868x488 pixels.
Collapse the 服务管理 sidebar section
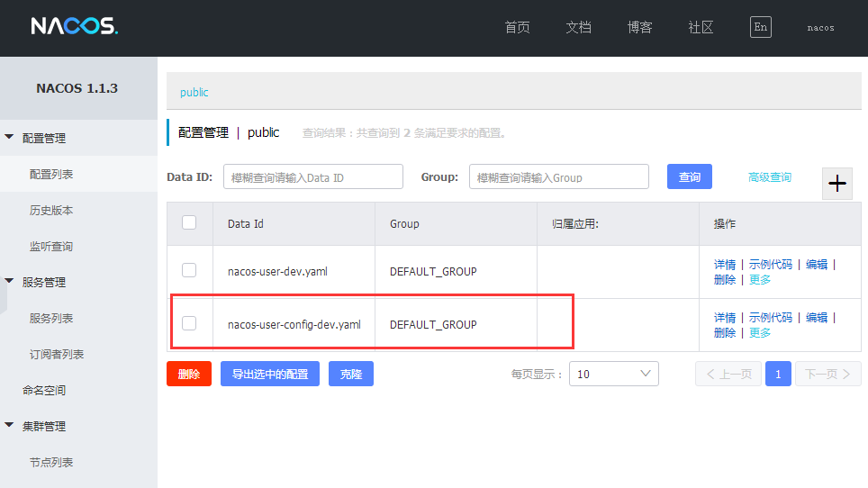(x=9, y=281)
